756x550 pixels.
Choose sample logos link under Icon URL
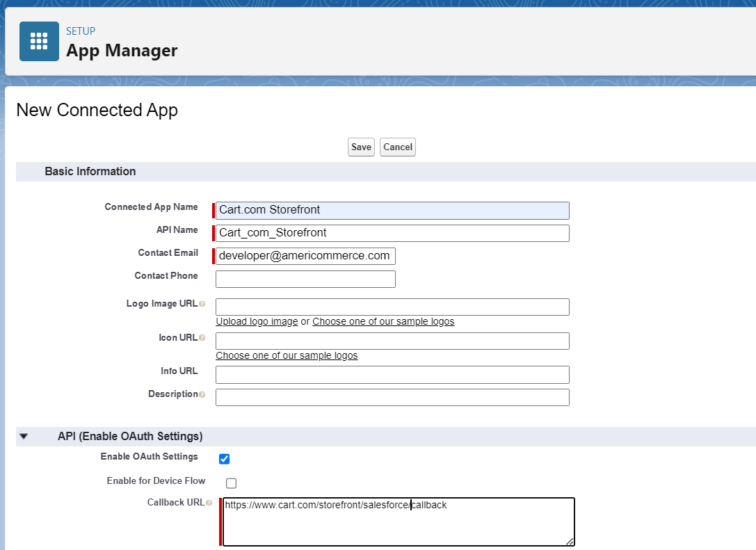point(287,356)
